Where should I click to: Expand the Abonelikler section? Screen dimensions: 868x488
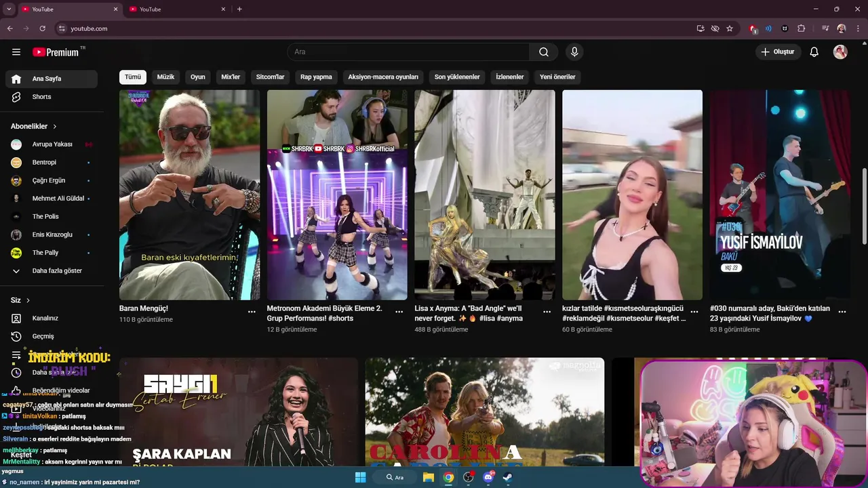34,126
